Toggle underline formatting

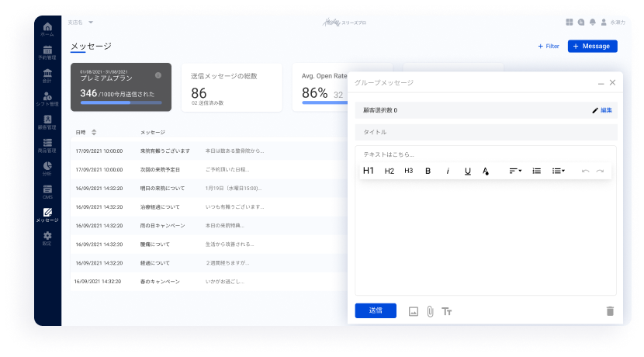(x=467, y=172)
